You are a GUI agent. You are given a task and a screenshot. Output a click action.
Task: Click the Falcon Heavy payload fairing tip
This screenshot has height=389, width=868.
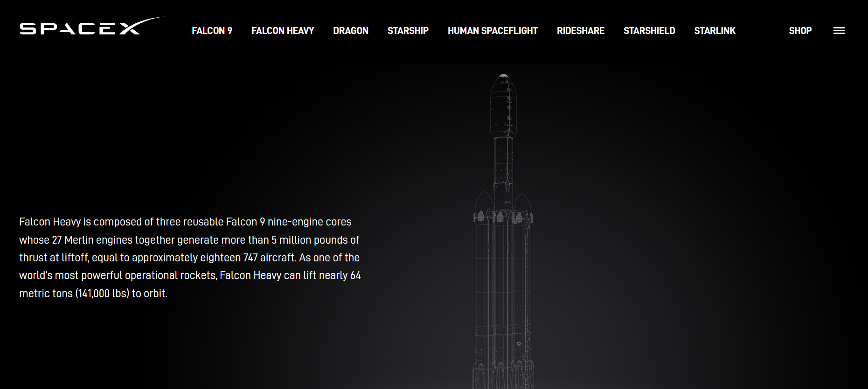(503, 76)
